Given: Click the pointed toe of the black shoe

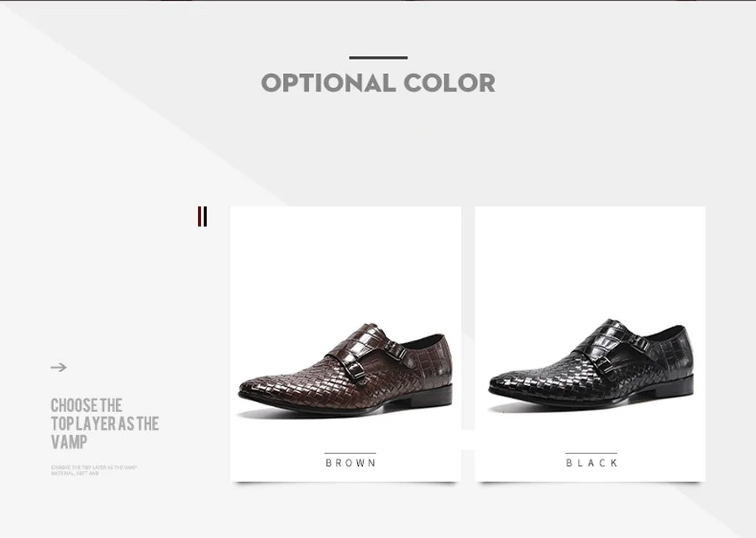Looking at the screenshot, I should tap(501, 385).
